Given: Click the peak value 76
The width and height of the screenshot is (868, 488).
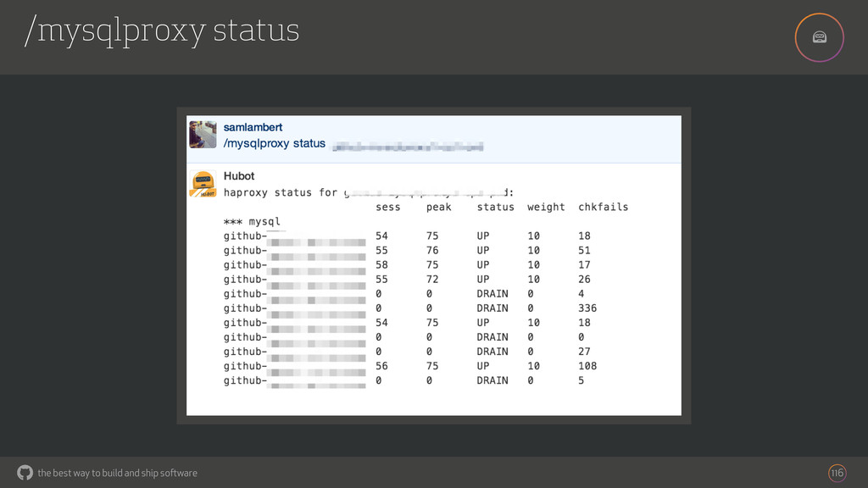Looking at the screenshot, I should (x=432, y=251).
